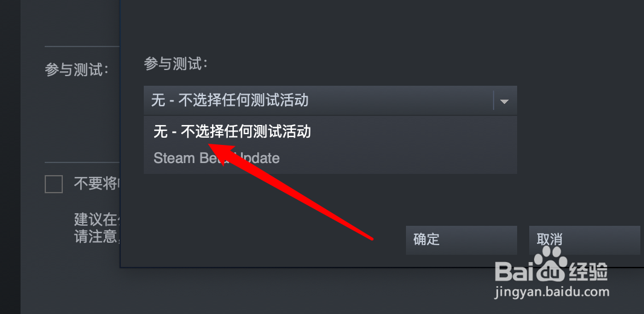Confirm with the 确定 button
The width and height of the screenshot is (644, 314).
[x=461, y=240]
